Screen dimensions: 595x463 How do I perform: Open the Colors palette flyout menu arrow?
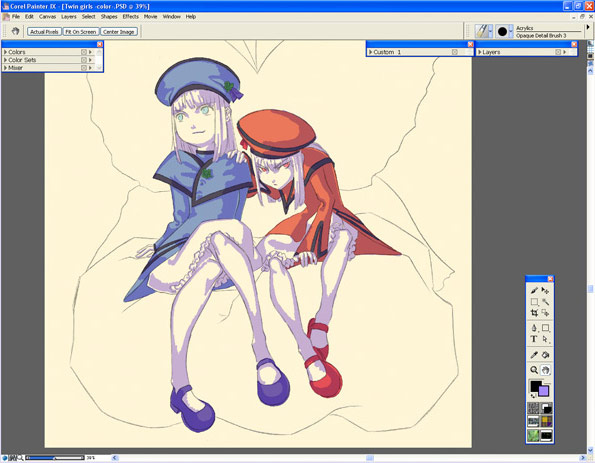tap(90, 52)
